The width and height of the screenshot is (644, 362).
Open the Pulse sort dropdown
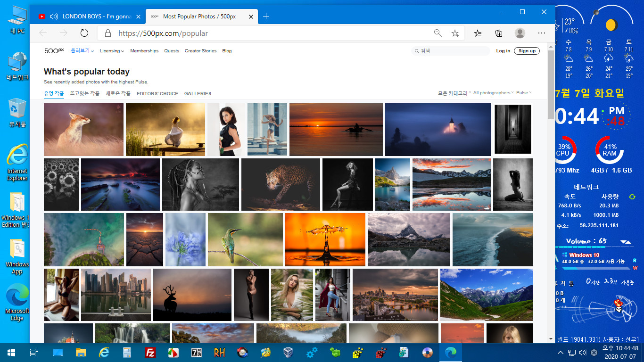tap(524, 93)
